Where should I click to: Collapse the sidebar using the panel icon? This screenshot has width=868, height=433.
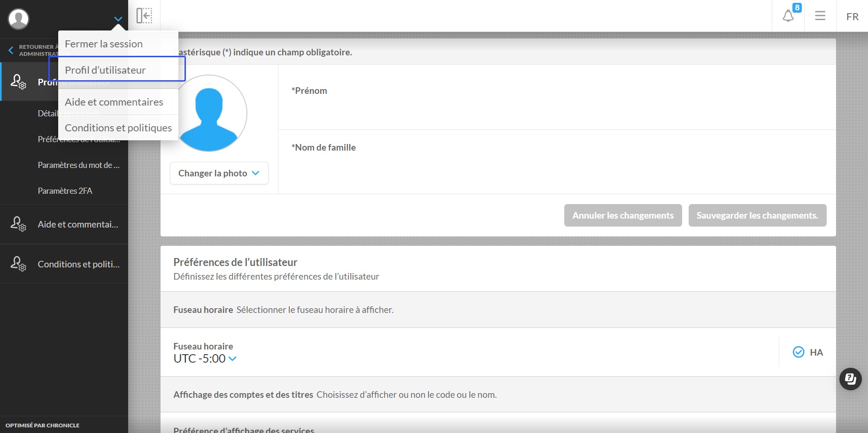(x=144, y=15)
